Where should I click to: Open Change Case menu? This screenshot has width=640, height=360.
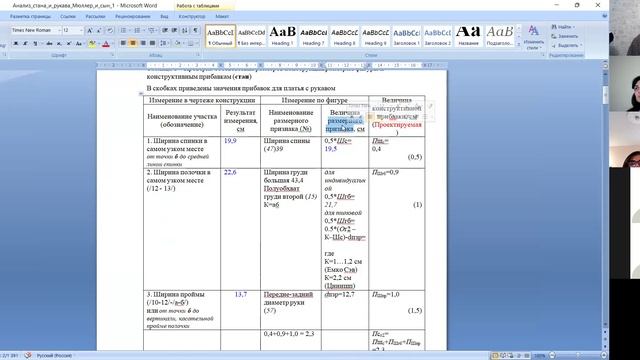tap(79, 43)
